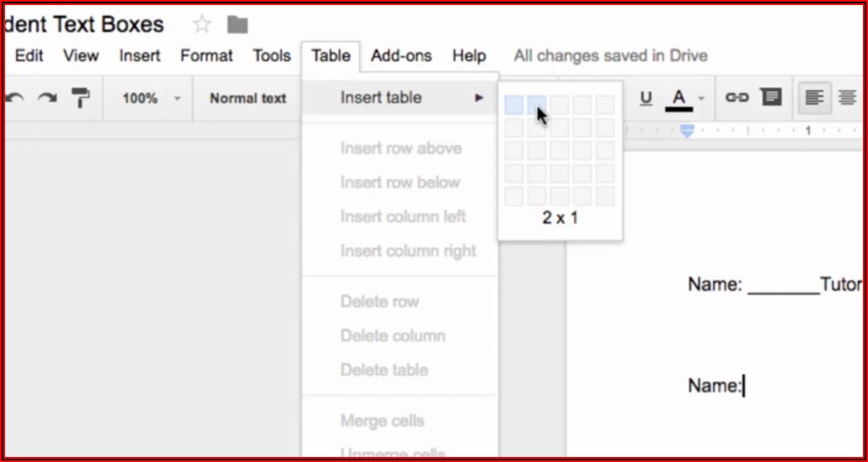
Task: Open the Format menu
Action: click(x=206, y=56)
